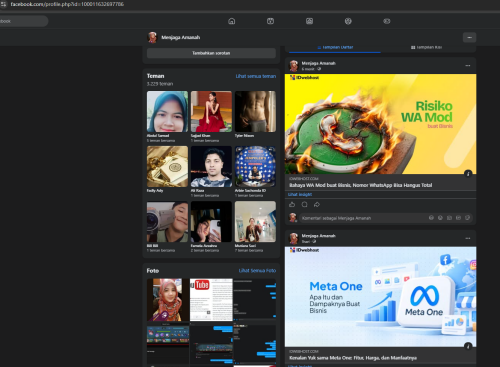Open Lihat insight on WA Mod post
The width and height of the screenshot is (500, 367).
pyautogui.click(x=300, y=194)
